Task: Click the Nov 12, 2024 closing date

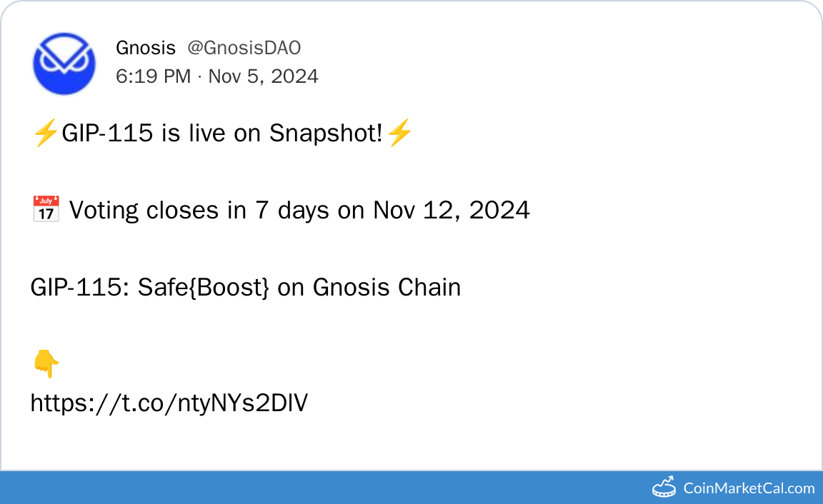Action: point(452,211)
